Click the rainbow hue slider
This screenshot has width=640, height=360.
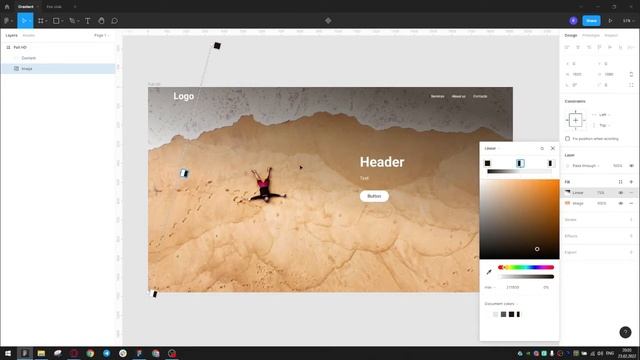pyautogui.click(x=526, y=267)
